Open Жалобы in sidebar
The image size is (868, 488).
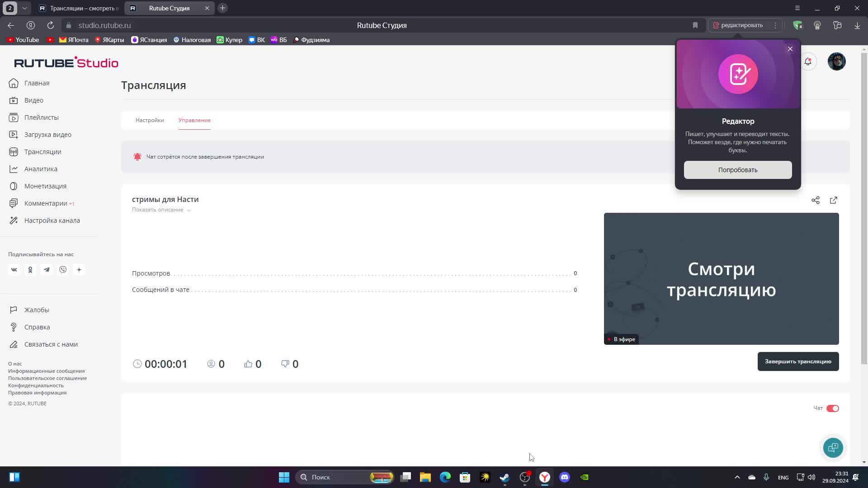pos(29,310)
